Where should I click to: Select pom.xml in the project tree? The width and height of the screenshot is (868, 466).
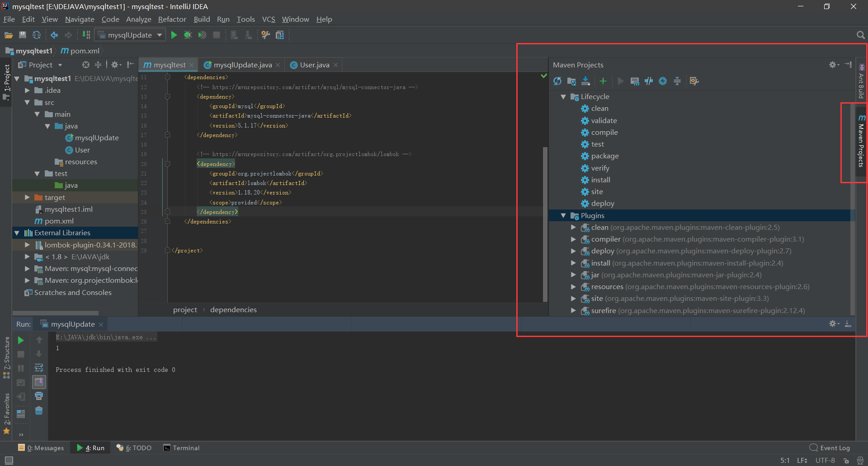coord(59,221)
